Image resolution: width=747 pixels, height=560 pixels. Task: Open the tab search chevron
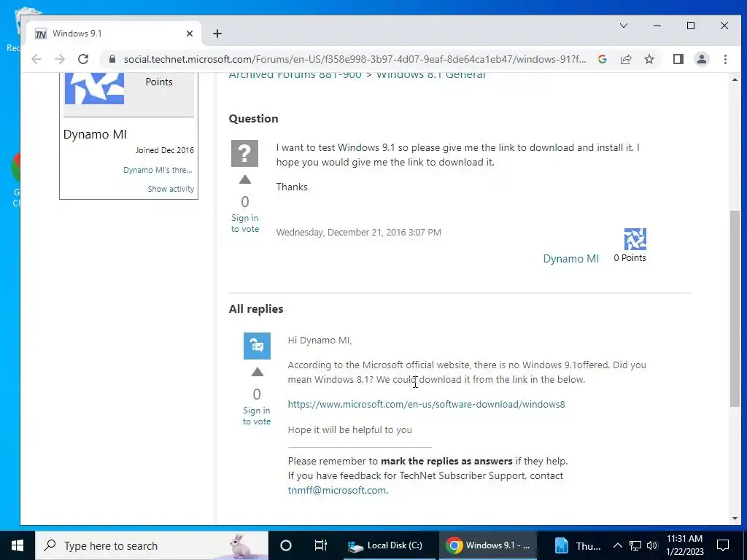point(624,26)
